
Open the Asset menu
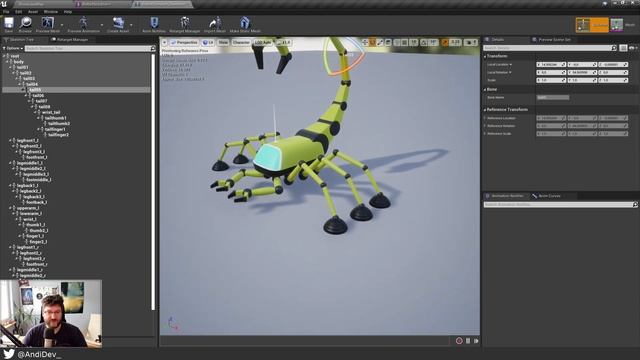point(33,11)
